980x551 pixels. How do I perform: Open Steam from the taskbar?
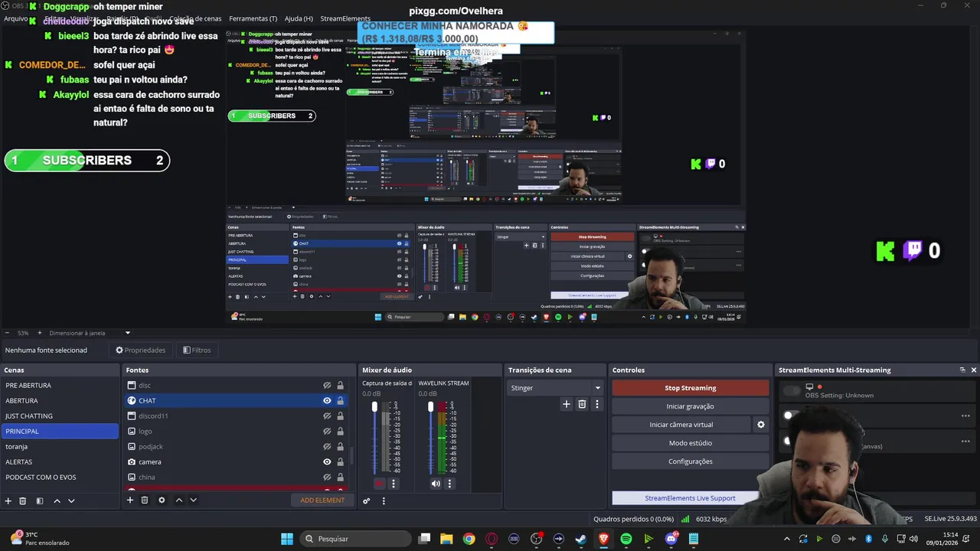click(581, 539)
